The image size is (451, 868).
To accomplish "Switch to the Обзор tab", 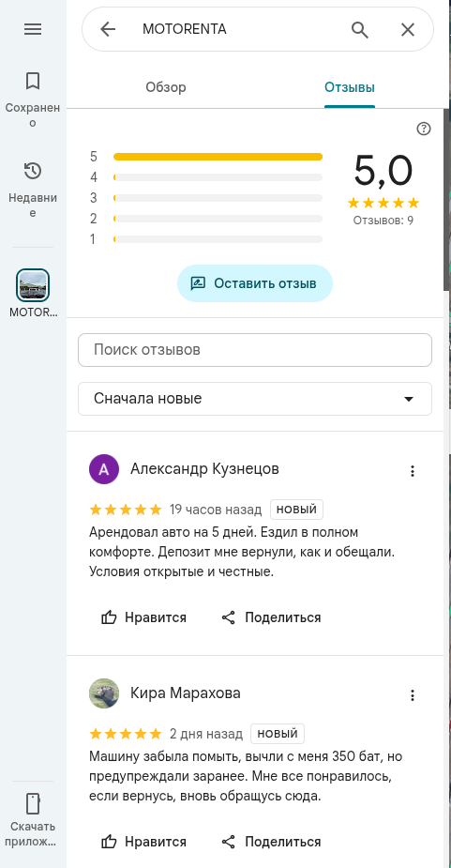I will [166, 87].
